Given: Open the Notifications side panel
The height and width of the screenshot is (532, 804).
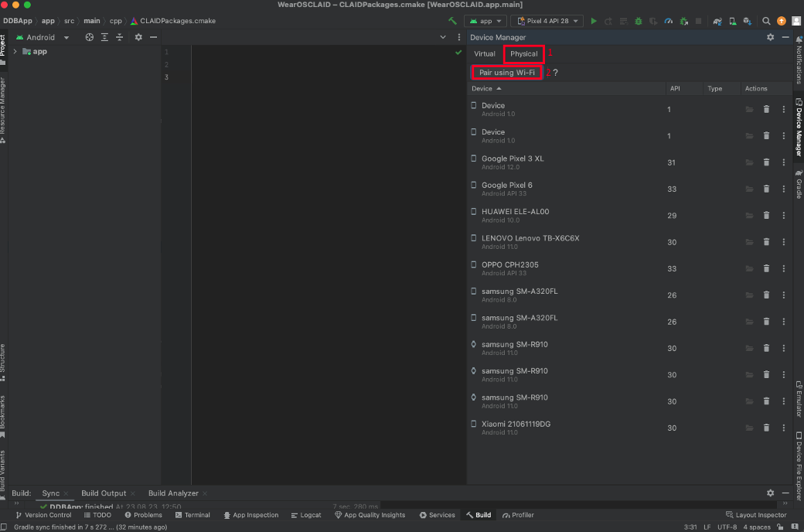Looking at the screenshot, I should 799,59.
